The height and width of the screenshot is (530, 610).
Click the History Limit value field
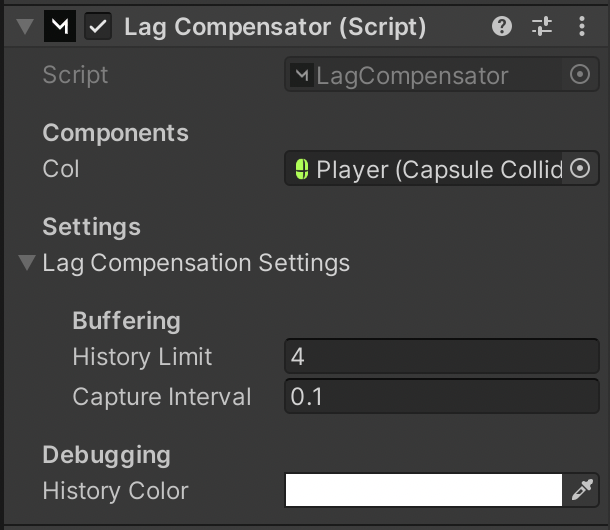(x=441, y=356)
